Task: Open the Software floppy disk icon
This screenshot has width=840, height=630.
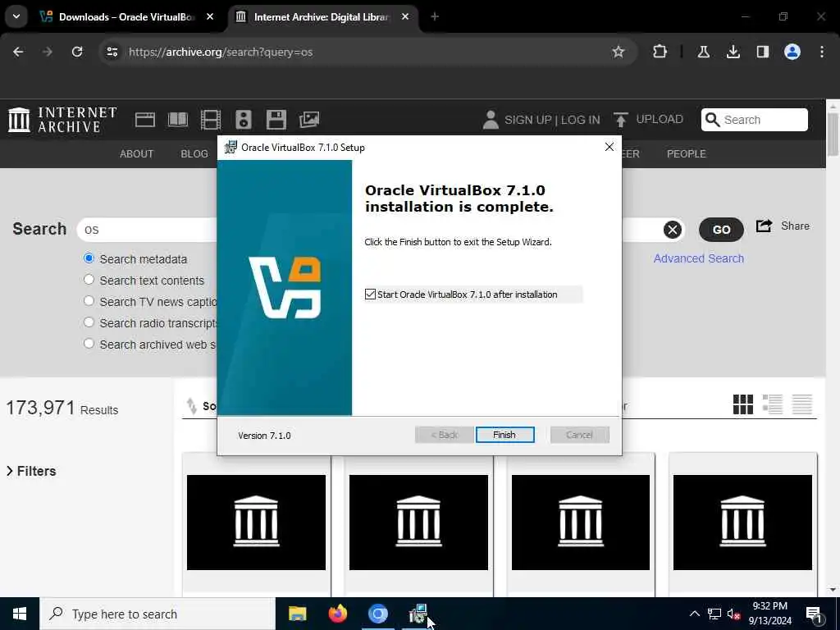Action: click(x=276, y=120)
